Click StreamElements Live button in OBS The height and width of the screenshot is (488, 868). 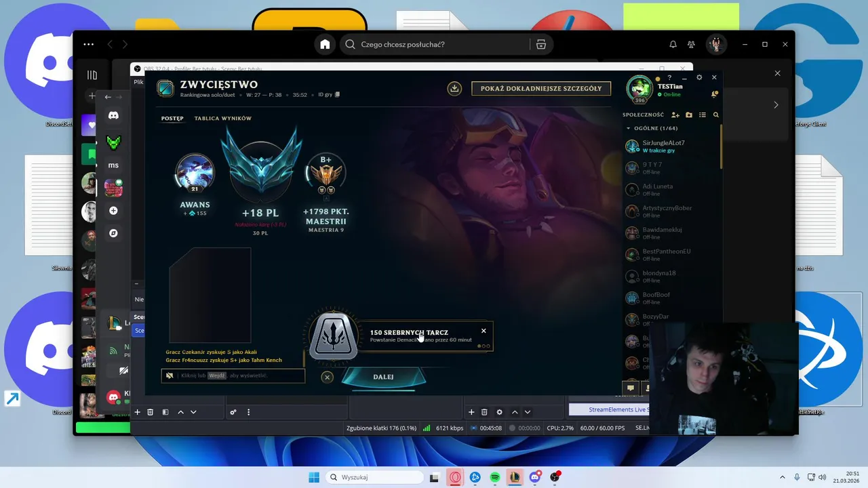[x=609, y=409]
